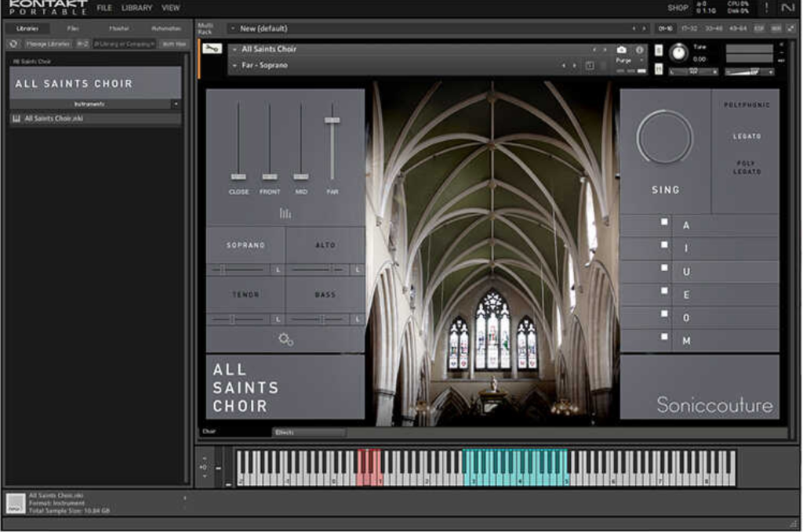Click the camera snapshot icon

(621, 49)
